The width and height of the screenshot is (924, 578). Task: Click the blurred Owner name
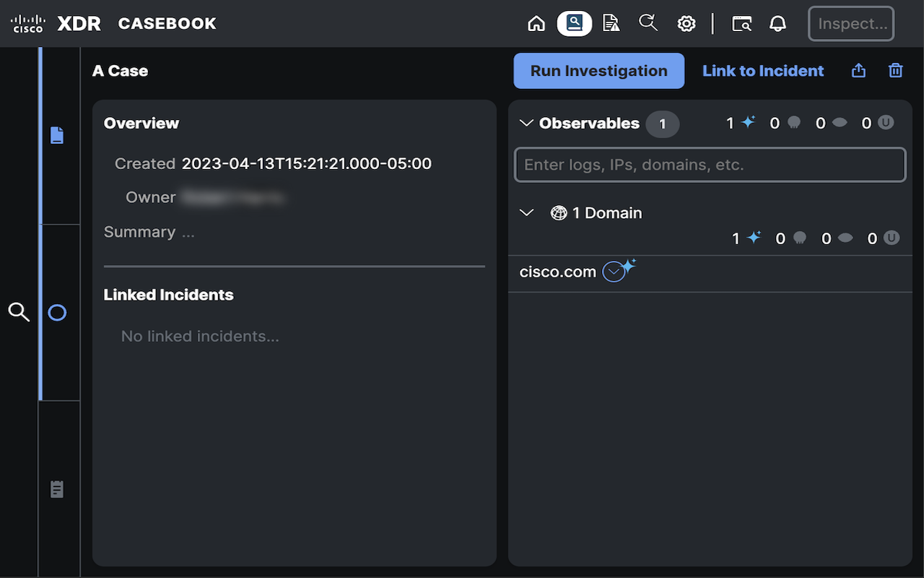pyautogui.click(x=233, y=197)
